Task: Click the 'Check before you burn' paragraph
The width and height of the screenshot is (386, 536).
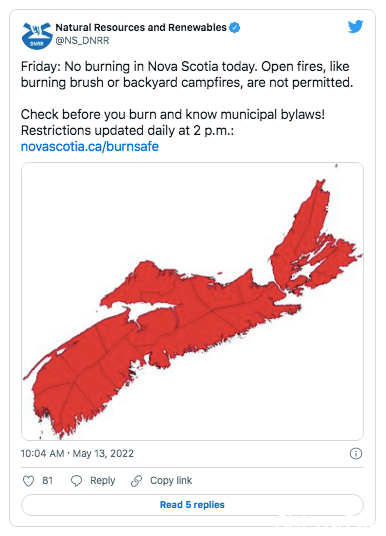Action: (x=173, y=122)
